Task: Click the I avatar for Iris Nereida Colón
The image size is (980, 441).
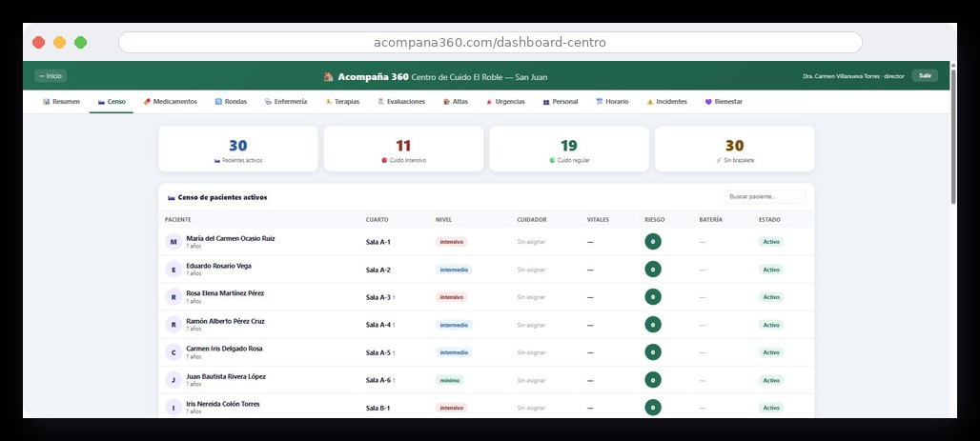Action: (x=174, y=408)
